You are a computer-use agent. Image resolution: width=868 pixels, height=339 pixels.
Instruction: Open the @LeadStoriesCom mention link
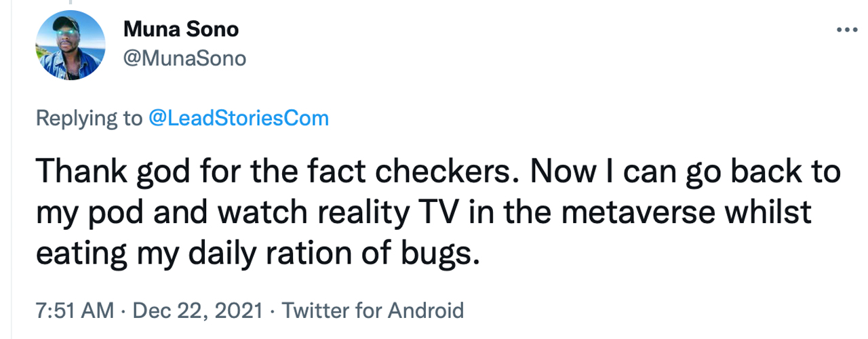pos(239,119)
